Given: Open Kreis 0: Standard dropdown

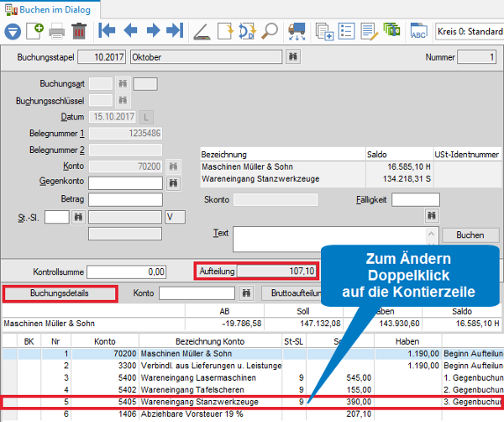Looking at the screenshot, I should [x=470, y=31].
